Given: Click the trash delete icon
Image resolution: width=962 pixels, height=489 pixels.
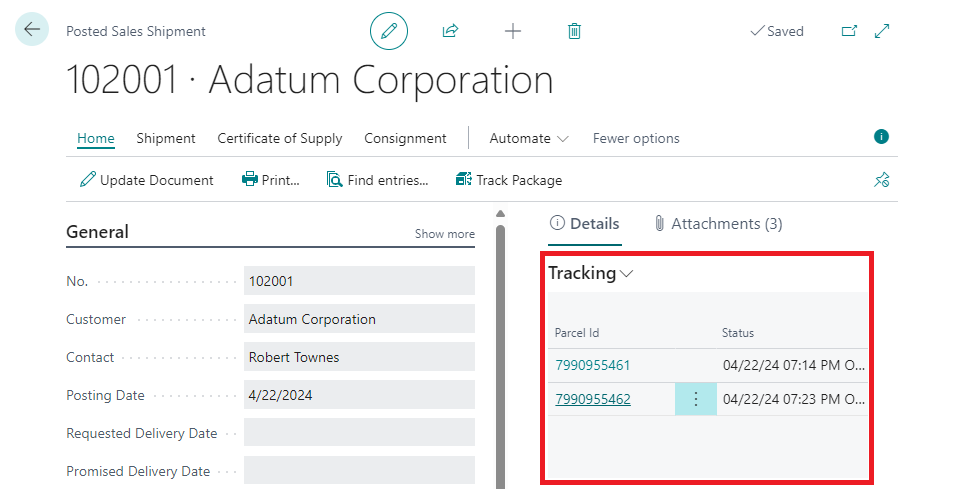Looking at the screenshot, I should tap(574, 31).
